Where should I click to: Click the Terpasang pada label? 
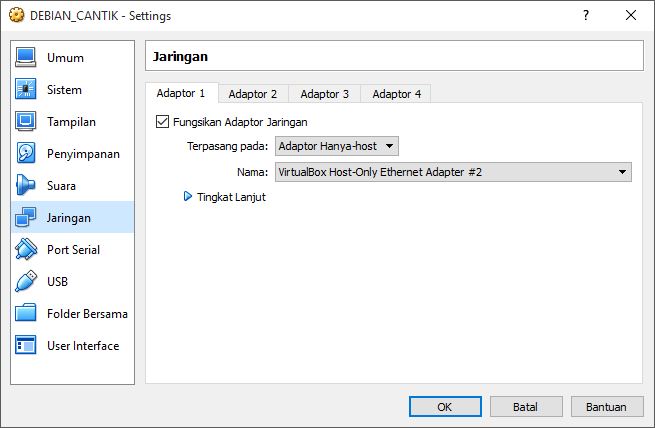[227, 146]
